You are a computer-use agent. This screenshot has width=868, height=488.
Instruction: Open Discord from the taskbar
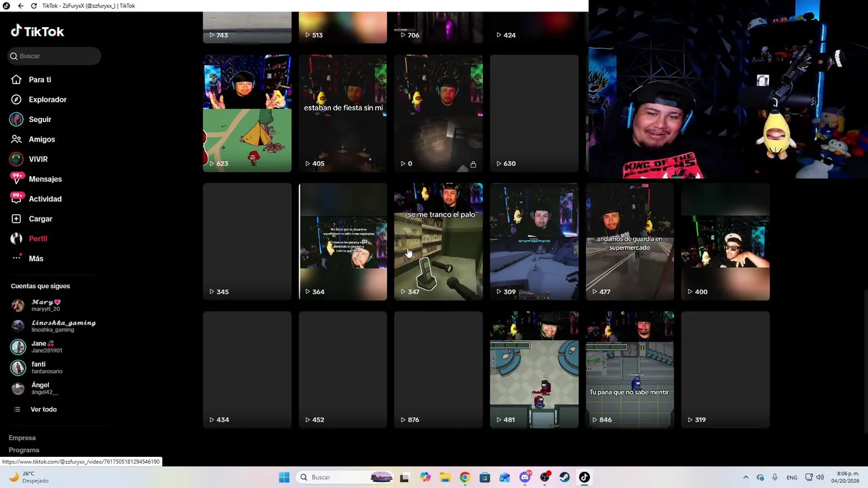pyautogui.click(x=525, y=477)
